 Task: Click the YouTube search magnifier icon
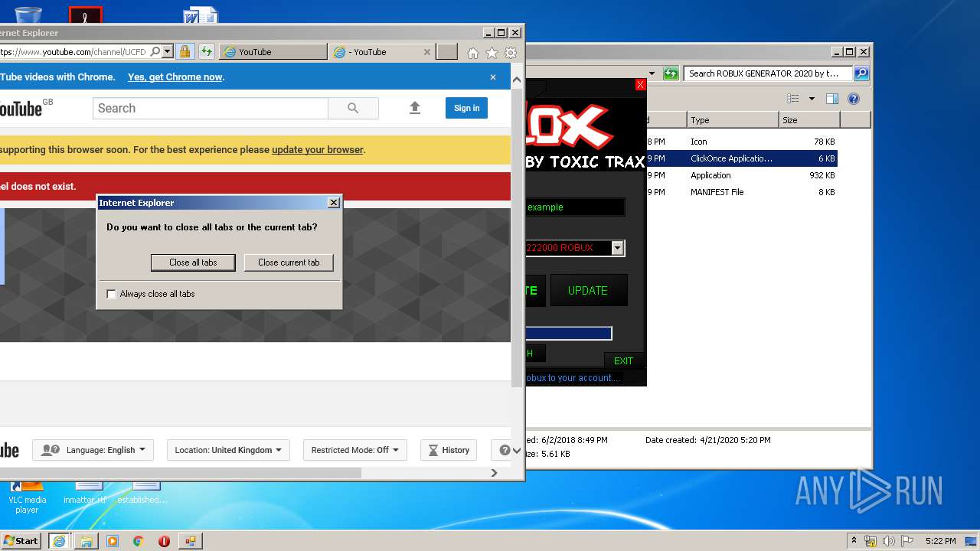353,108
